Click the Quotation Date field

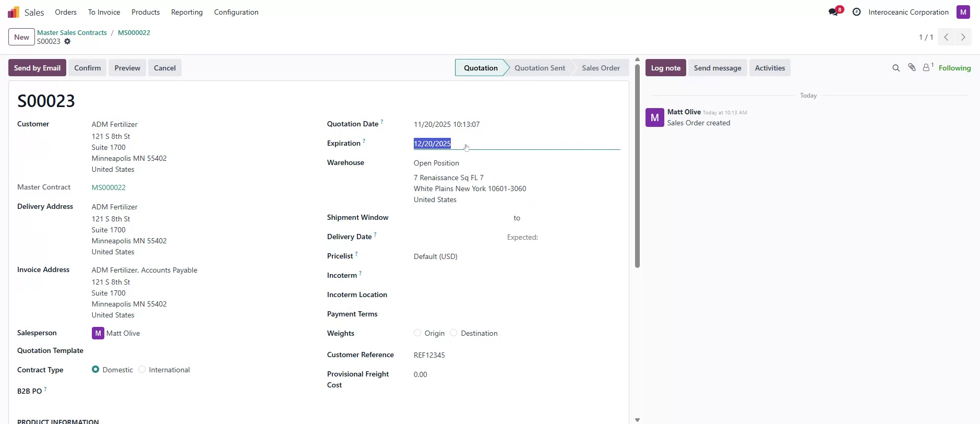tap(517, 124)
